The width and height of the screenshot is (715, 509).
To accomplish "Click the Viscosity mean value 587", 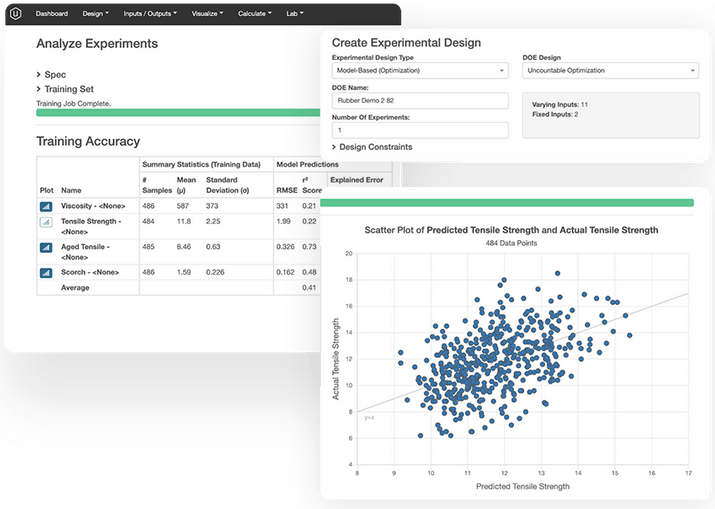I will click(183, 206).
